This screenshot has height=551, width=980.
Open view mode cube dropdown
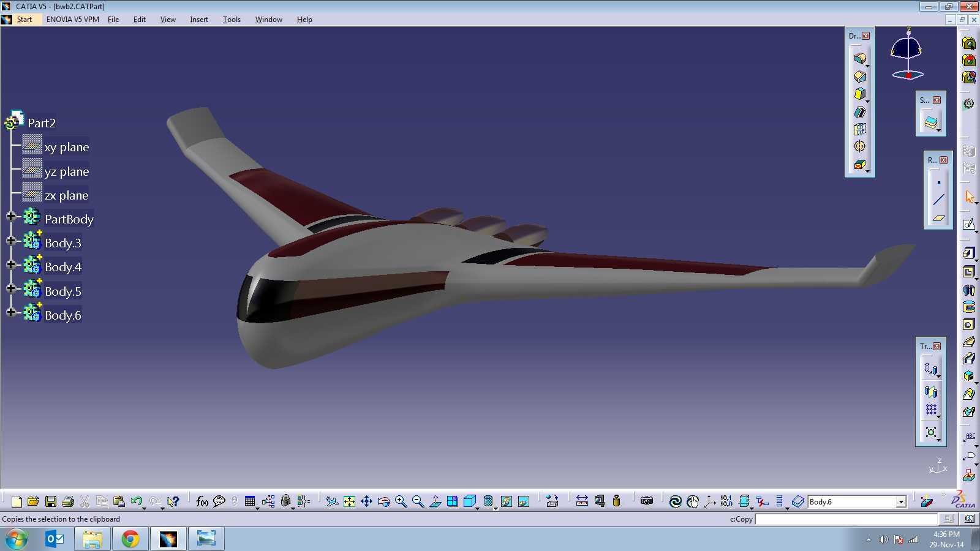pos(478,508)
